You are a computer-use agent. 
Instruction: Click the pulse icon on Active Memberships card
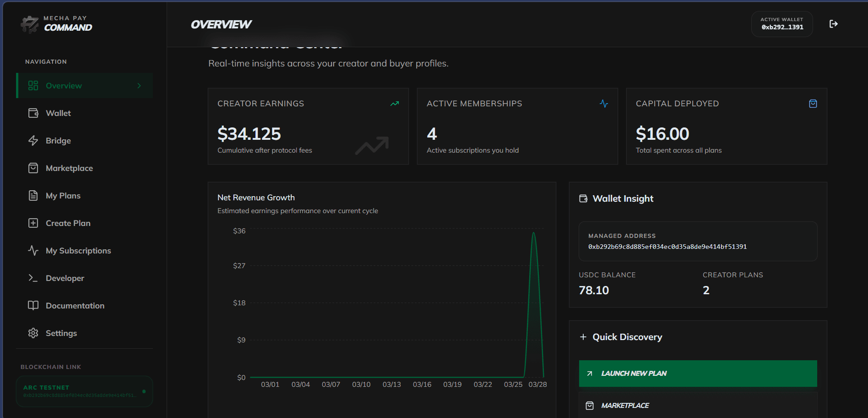(604, 104)
